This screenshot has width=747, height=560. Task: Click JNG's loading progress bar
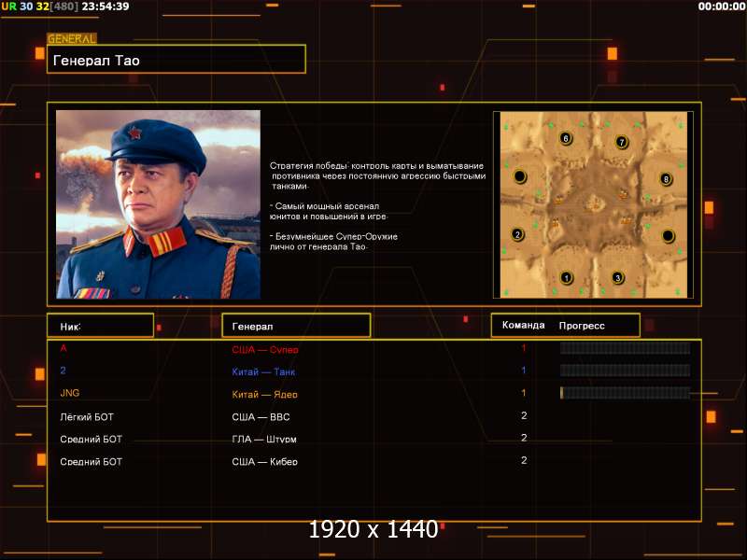(625, 393)
